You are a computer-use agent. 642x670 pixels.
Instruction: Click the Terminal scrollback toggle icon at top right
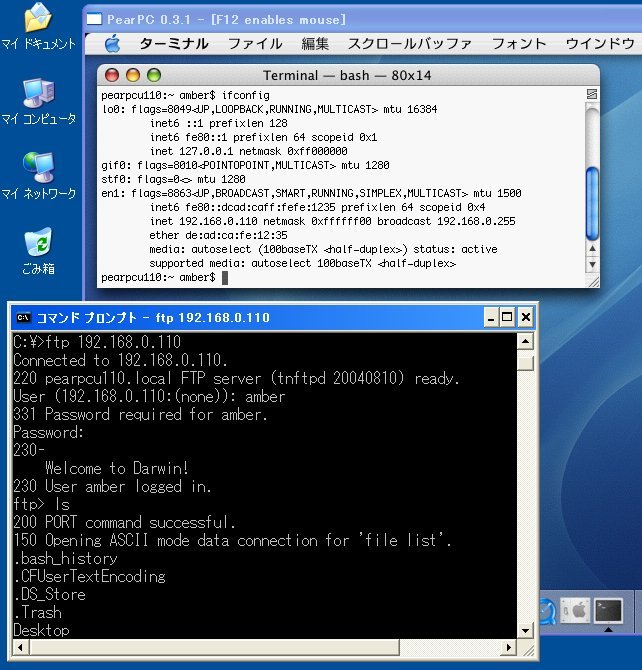pyautogui.click(x=592, y=94)
